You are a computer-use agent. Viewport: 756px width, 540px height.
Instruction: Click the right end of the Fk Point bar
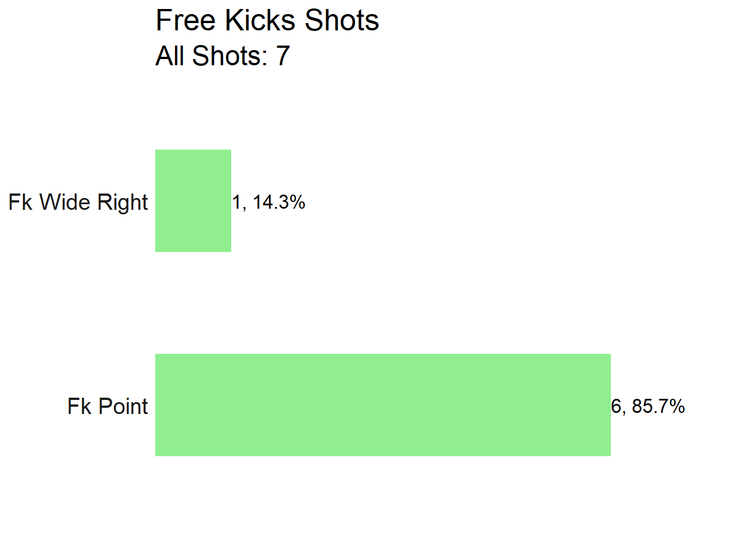609,405
